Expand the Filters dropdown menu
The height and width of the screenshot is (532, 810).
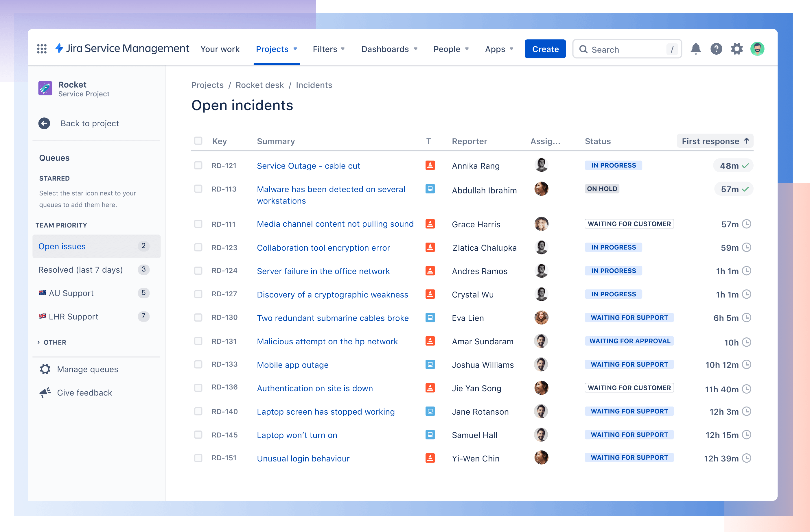pos(329,49)
